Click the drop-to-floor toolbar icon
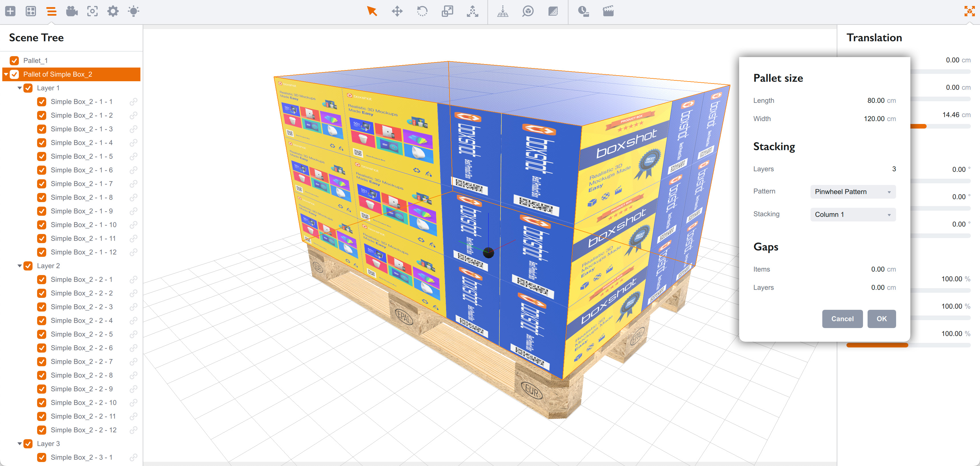 [x=503, y=11]
